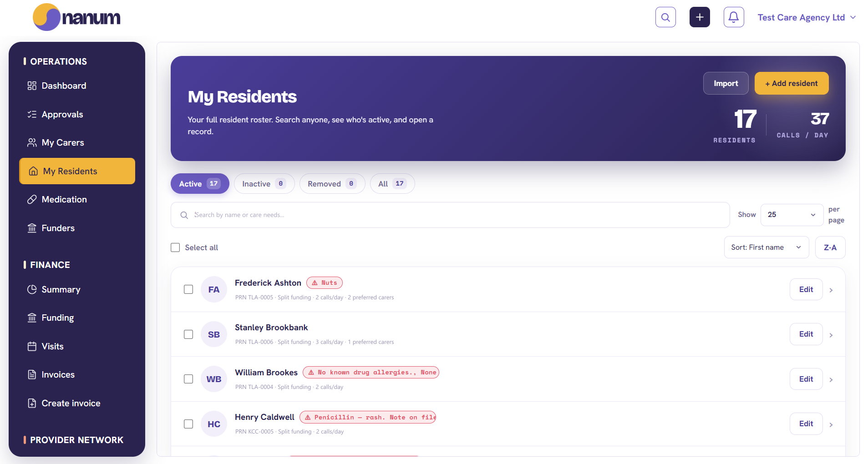Click the Penicillin allergy warning badge
Viewport: 868px width, 464px height.
[x=368, y=417]
